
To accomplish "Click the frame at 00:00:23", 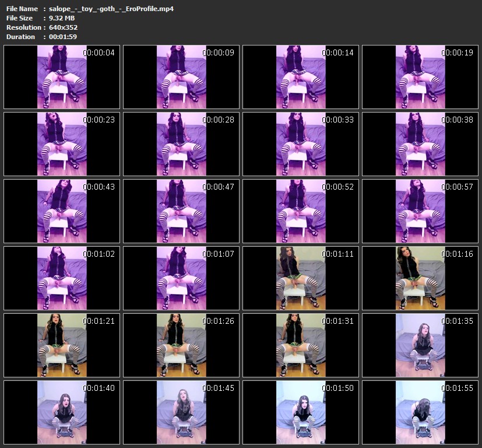I will [62, 144].
